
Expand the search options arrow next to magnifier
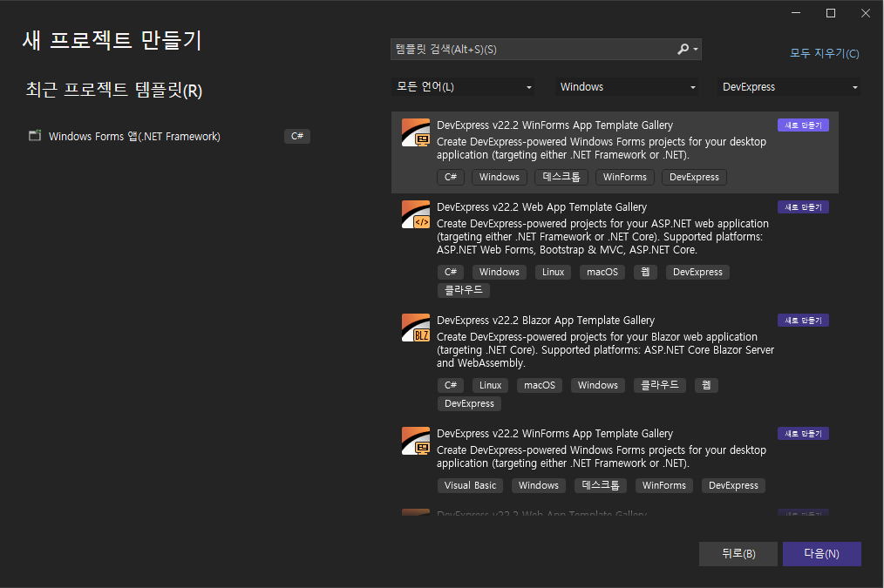[696, 50]
